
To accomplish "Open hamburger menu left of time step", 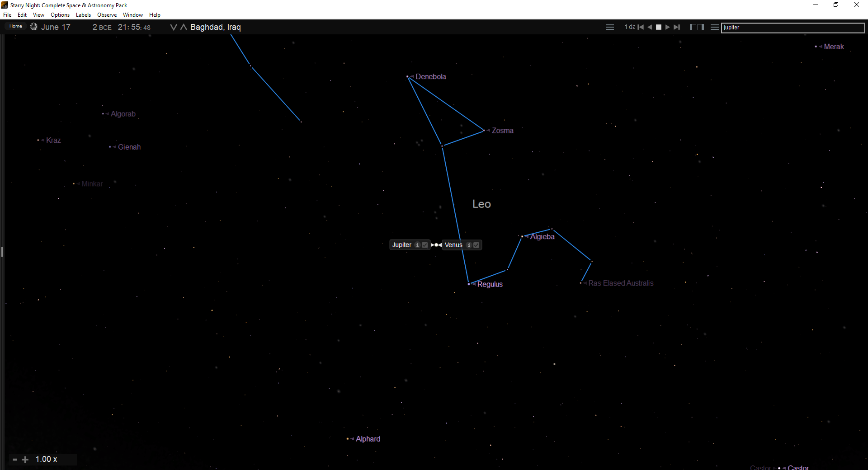I will point(610,27).
